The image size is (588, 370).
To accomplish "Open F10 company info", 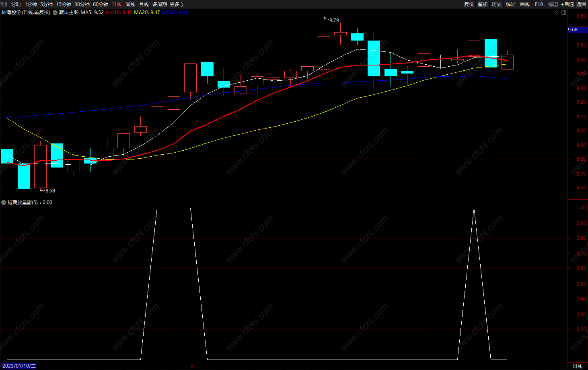I will (539, 4).
